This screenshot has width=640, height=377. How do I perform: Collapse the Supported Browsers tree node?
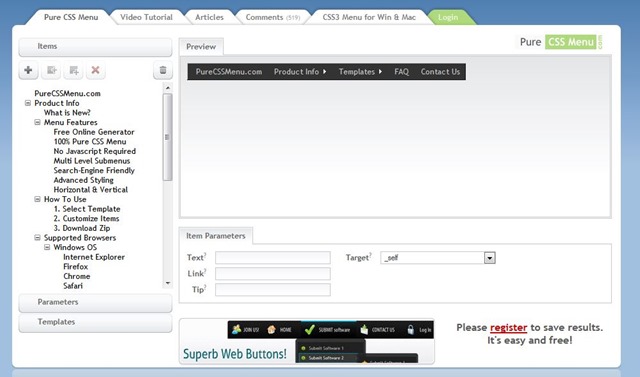pos(37,237)
